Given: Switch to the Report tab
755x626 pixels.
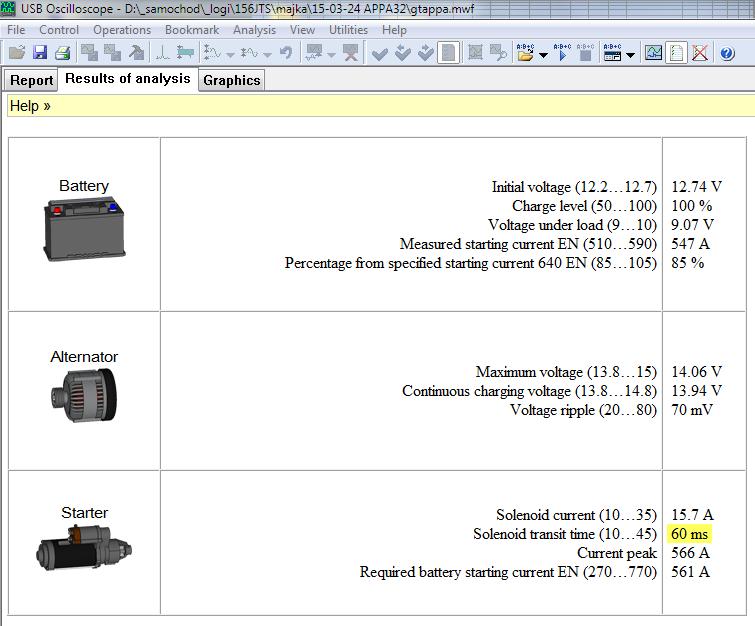Looking at the screenshot, I should tap(31, 80).
